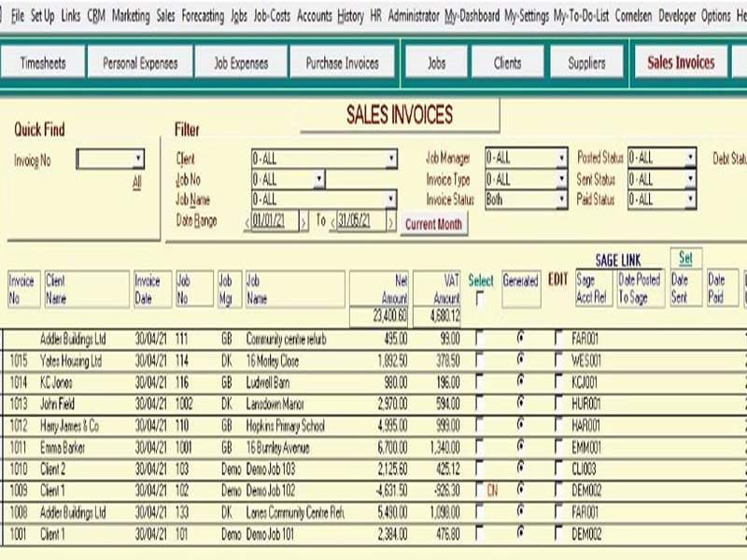Screen dimensions: 747x560
Task: Click client name Harry James & Co
Action: [x=69, y=426]
